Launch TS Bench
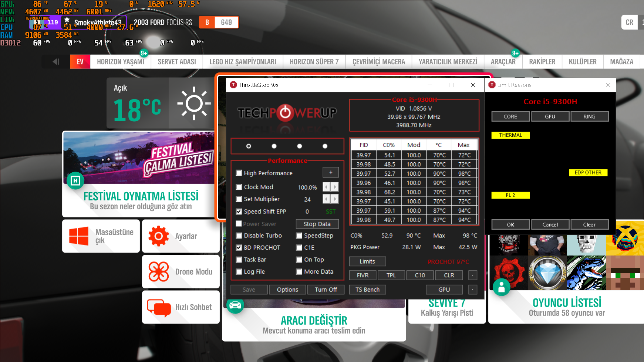The width and height of the screenshot is (644, 362). [x=368, y=290]
